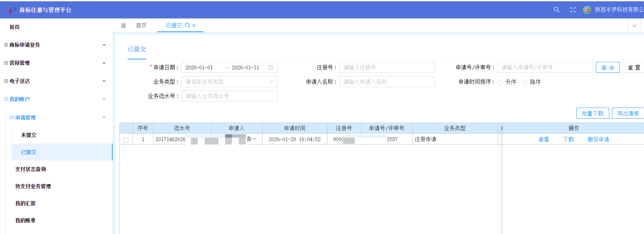Open 未提交 in the sidebar
644x234 pixels.
29,135
